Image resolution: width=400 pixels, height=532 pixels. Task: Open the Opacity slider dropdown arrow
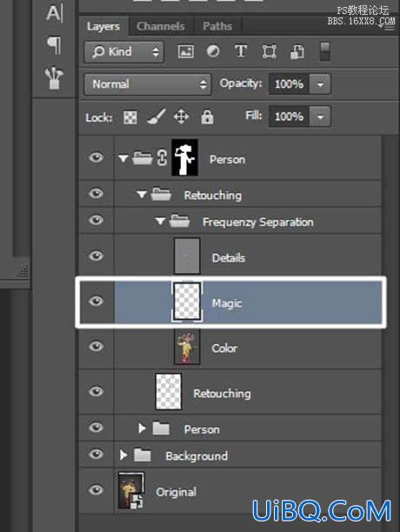pos(320,83)
